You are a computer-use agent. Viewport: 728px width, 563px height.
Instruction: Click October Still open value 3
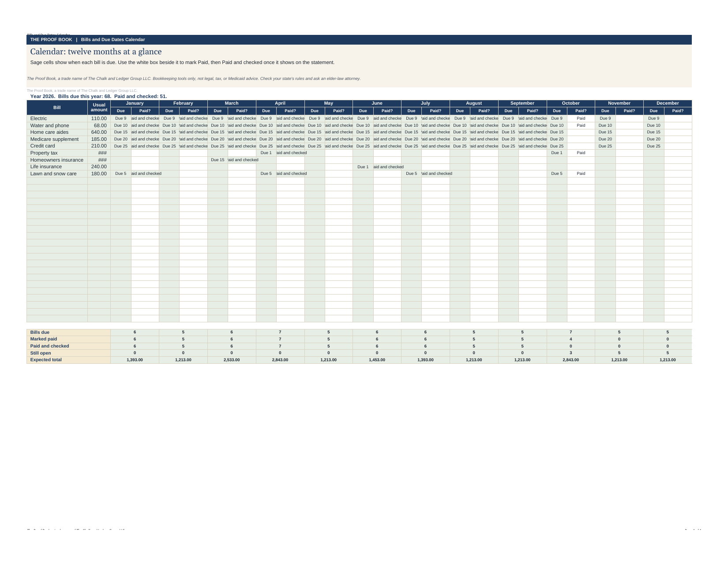pos(570,353)
